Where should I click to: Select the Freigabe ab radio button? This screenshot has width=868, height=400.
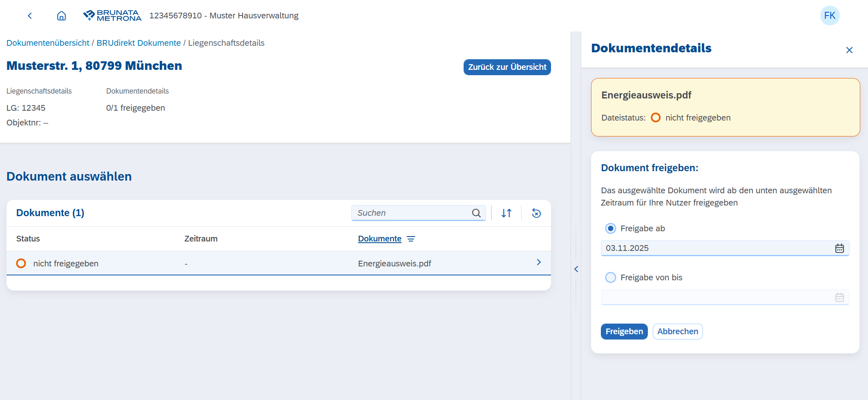(x=610, y=228)
